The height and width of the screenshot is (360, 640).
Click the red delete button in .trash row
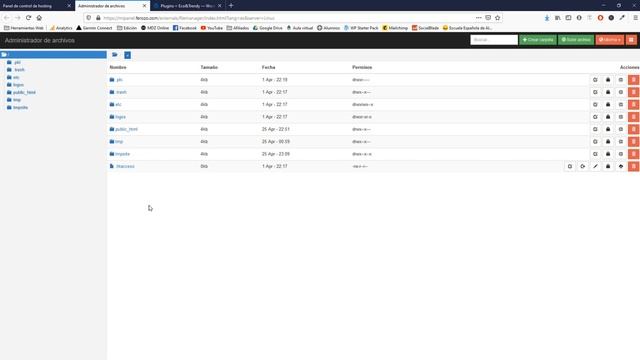tap(633, 92)
